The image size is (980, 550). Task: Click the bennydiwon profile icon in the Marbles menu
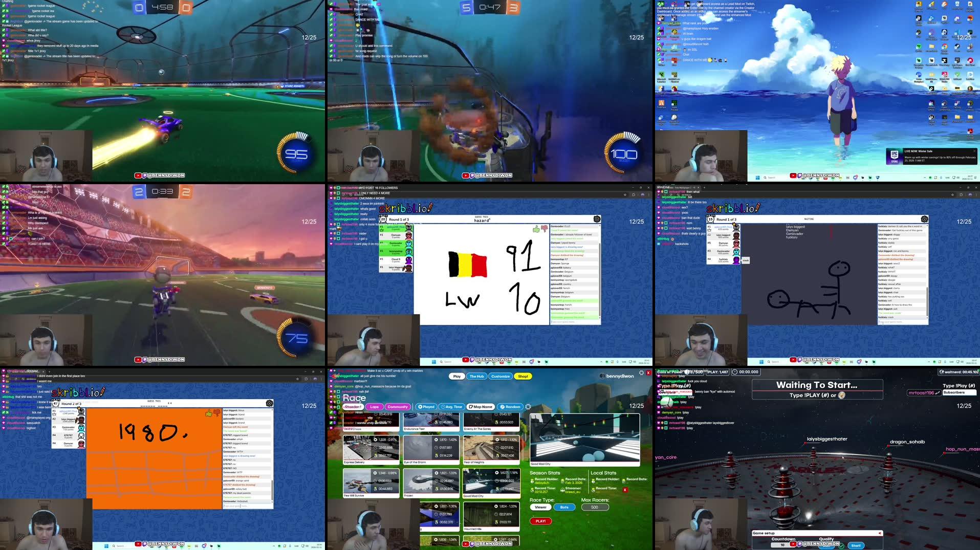tap(603, 376)
